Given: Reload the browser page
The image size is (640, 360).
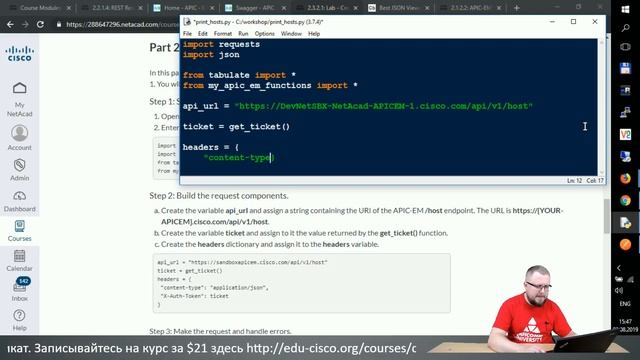Looking at the screenshot, I should [40, 24].
